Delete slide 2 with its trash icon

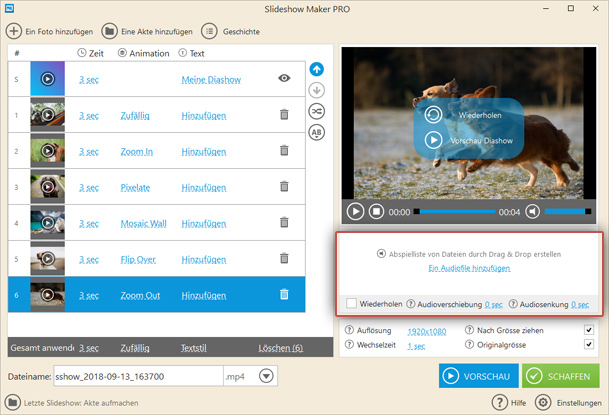tap(284, 150)
